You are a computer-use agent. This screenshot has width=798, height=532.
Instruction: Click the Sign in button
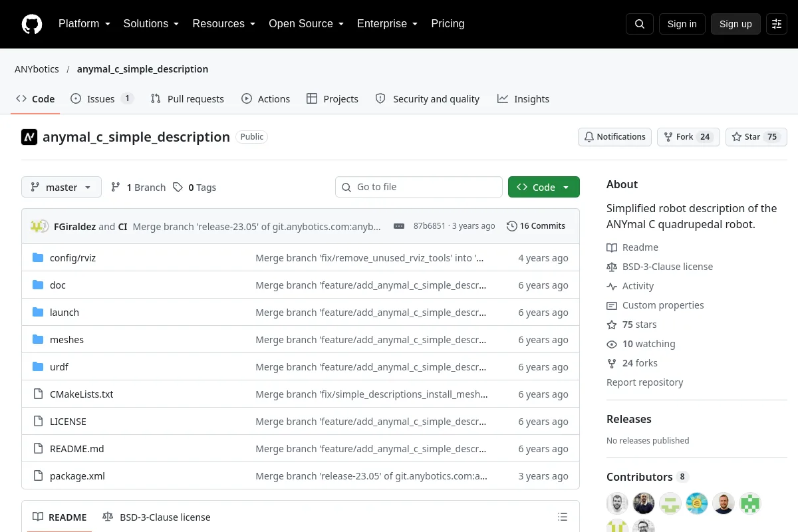tap(682, 24)
